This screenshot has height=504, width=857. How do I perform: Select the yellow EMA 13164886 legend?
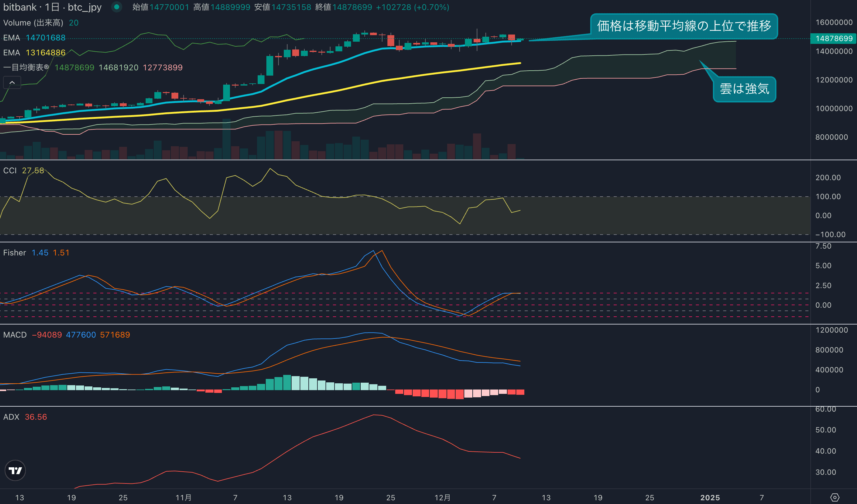click(x=34, y=53)
